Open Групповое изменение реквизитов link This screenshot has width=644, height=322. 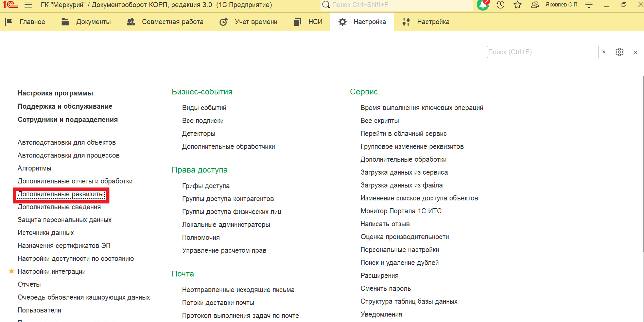[x=412, y=146]
